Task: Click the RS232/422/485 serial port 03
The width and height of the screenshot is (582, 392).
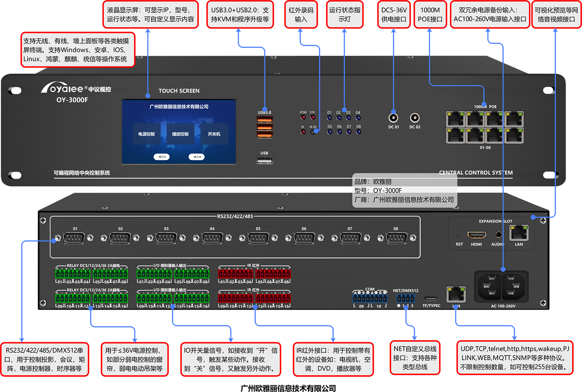Action: pos(166,238)
